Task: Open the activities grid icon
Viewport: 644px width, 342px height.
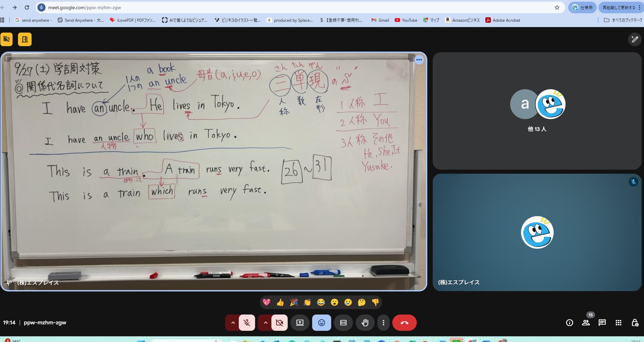Action: tap(619, 323)
